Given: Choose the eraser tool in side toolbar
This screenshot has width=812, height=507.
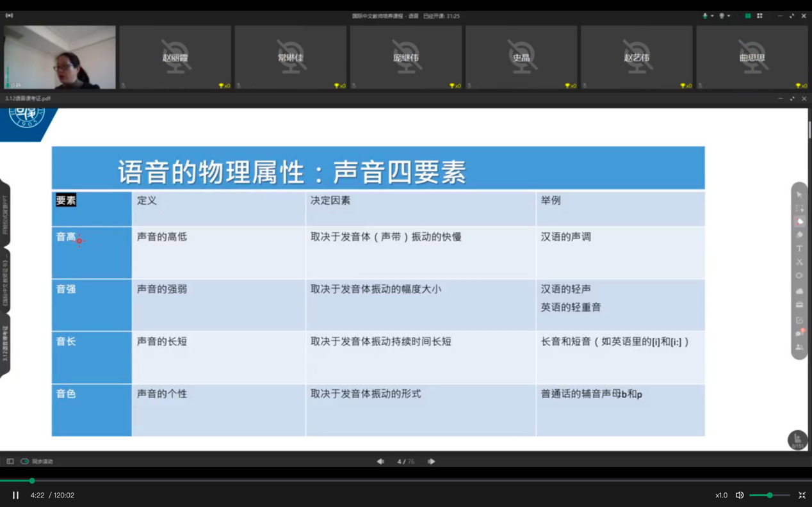Looking at the screenshot, I should (799, 235).
